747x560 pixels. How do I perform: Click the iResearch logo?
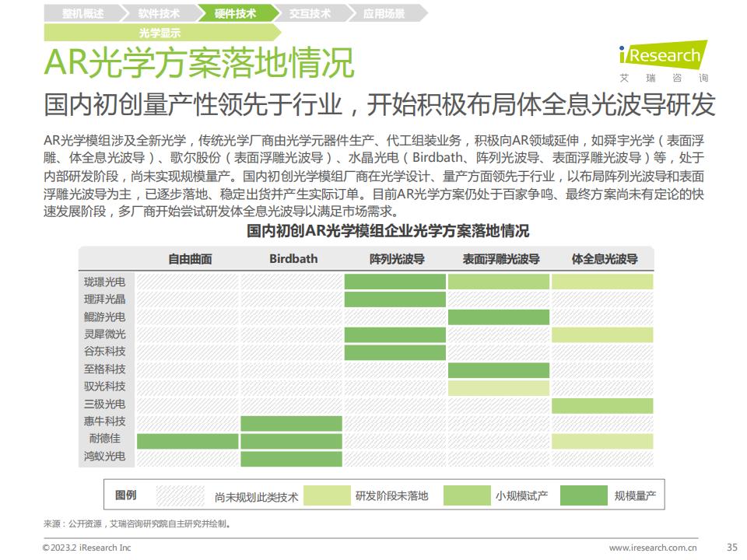pos(663,58)
